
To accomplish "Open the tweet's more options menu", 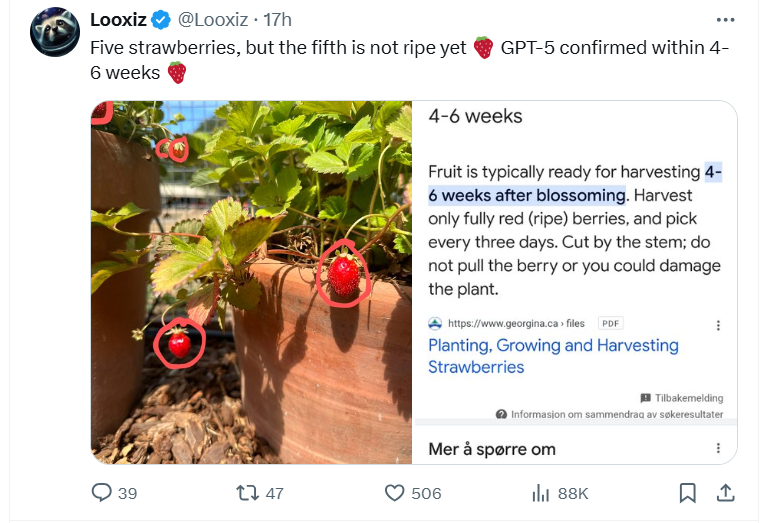I will [x=726, y=20].
